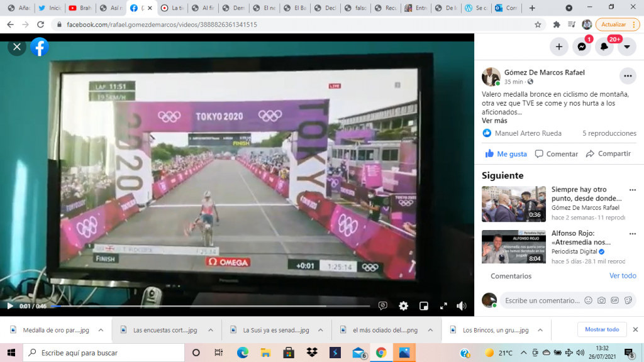644x362 pixels.
Task: Open the media control queue icon
Action: [571, 25]
